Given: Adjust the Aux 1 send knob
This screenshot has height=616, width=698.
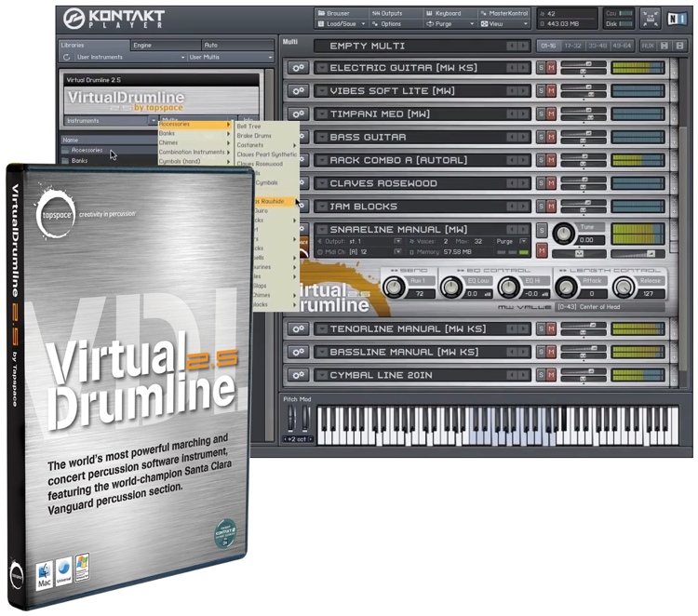Looking at the screenshot, I should coord(394,288).
